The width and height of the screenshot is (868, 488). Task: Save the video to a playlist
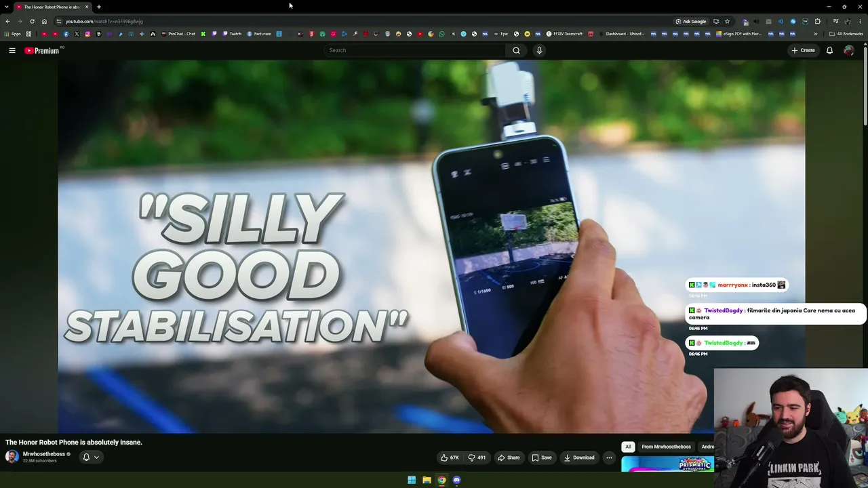point(541,457)
